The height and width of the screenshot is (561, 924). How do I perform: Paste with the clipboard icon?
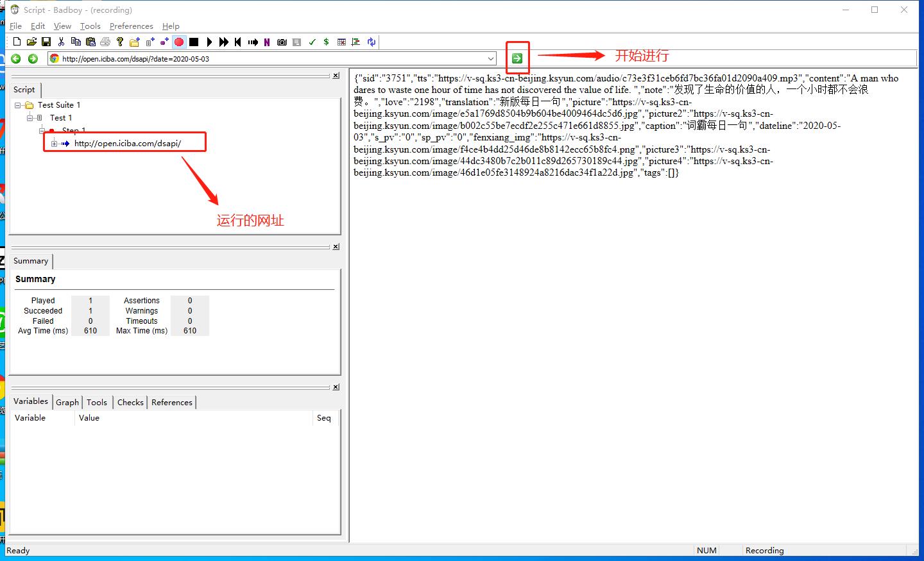click(90, 42)
